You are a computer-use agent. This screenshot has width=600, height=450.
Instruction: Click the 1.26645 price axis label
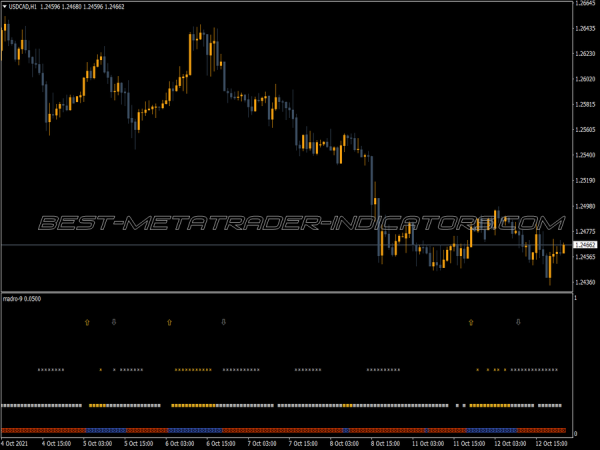coord(586,4)
